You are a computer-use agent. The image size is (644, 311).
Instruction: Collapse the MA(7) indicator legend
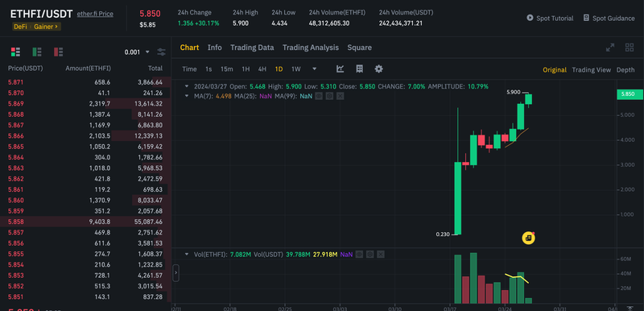point(187,96)
